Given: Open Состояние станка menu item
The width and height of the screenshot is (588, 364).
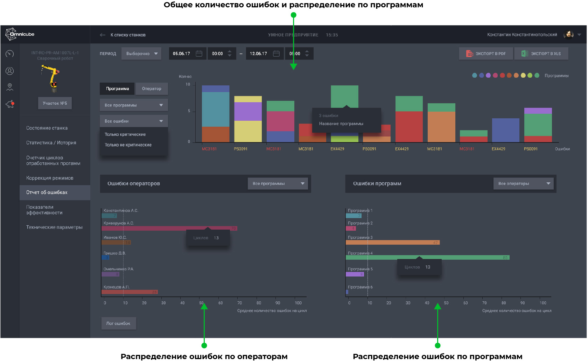Looking at the screenshot, I should [x=47, y=128].
